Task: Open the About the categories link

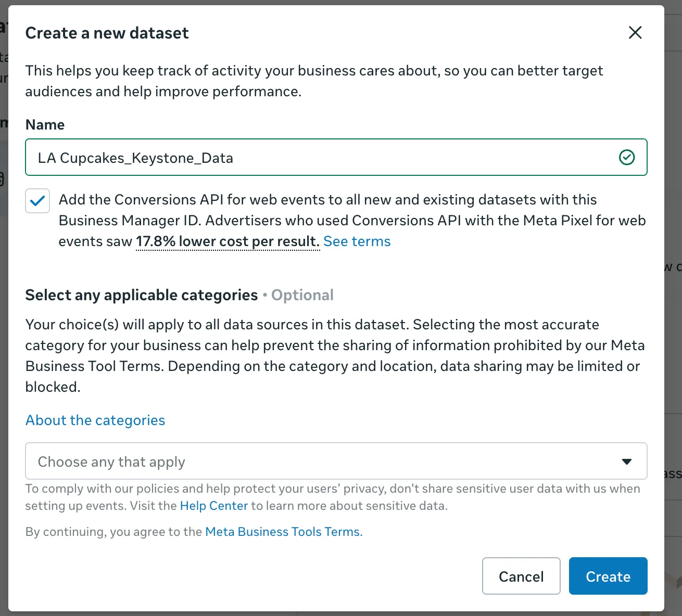Action: tap(95, 420)
